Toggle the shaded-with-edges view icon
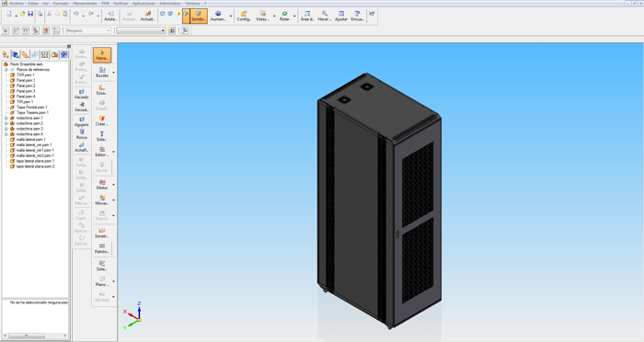The width and height of the screenshot is (644, 342). [x=186, y=16]
